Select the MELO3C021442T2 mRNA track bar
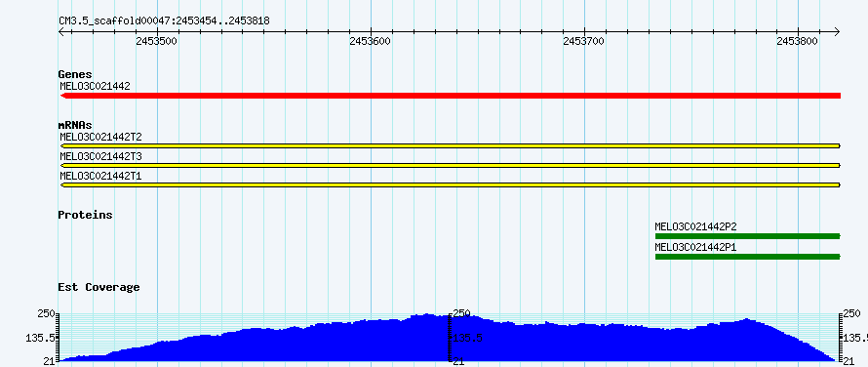Viewport: 868px width, 367px height. pyautogui.click(x=450, y=145)
